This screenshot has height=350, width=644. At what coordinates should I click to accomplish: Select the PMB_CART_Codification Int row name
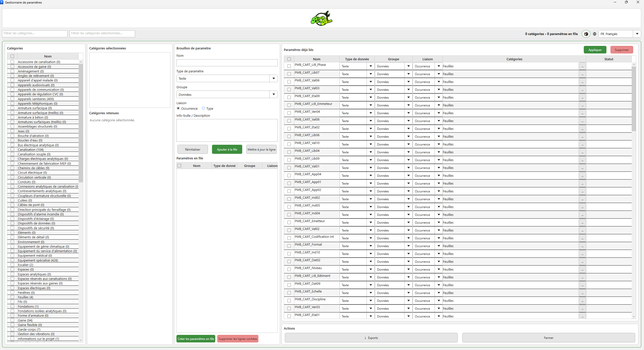(314, 237)
